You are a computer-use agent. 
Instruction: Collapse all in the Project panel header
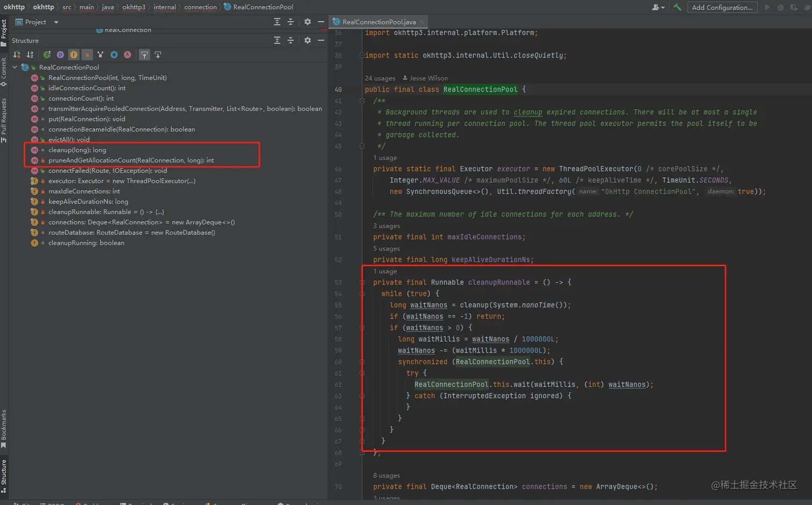291,22
